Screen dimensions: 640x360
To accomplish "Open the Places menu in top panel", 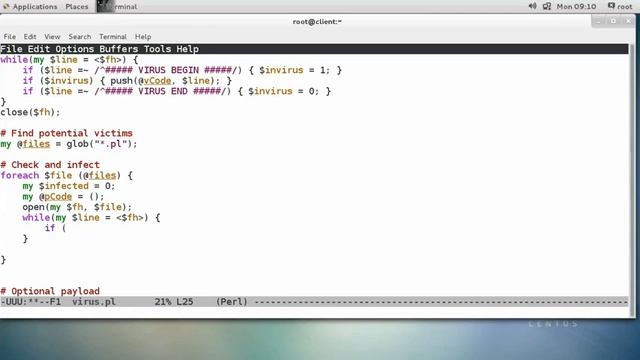I will pyautogui.click(x=77, y=7).
